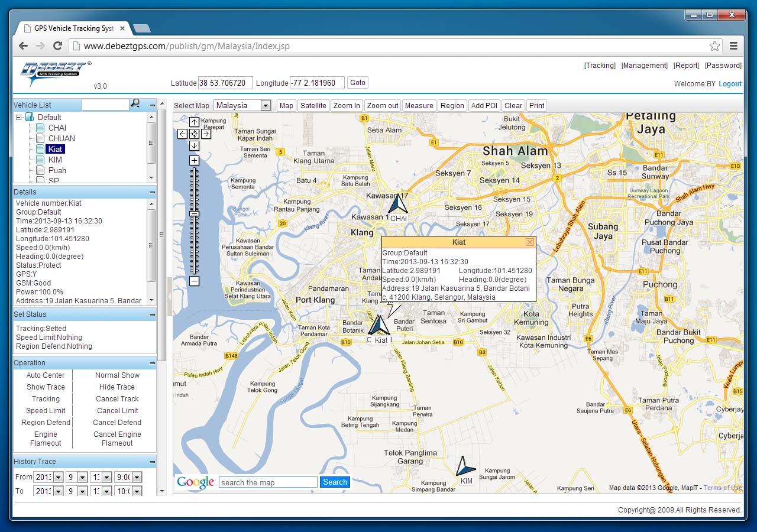Close the Kiat info popup
The height and width of the screenshot is (532, 757).
pos(529,242)
